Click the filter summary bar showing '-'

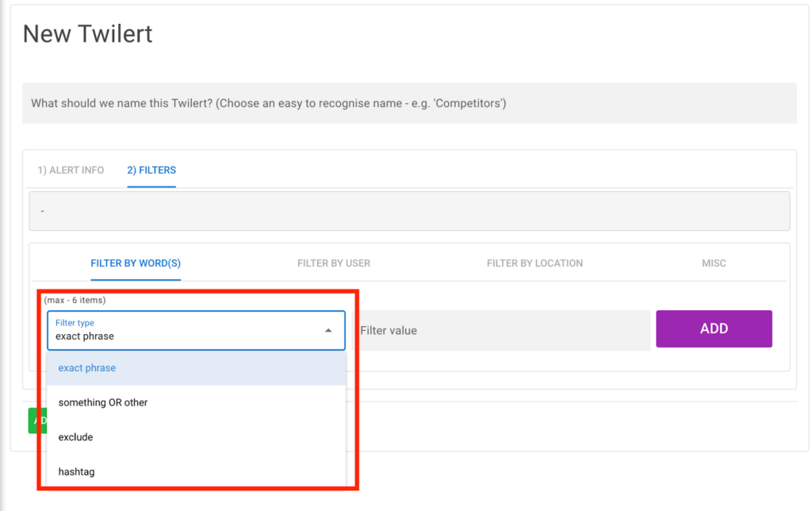pyautogui.click(x=409, y=210)
